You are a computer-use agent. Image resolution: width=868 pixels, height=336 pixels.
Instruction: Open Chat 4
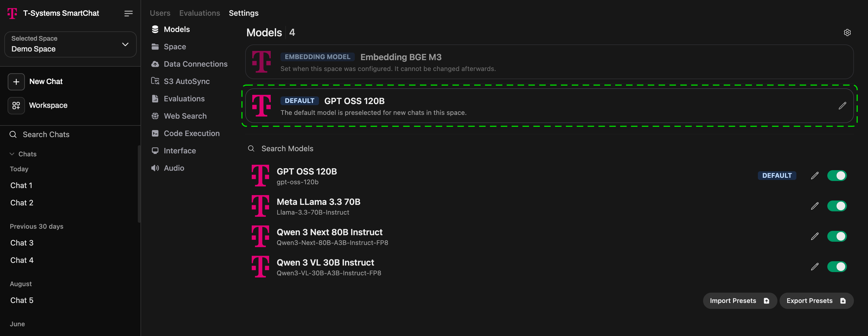tap(22, 260)
